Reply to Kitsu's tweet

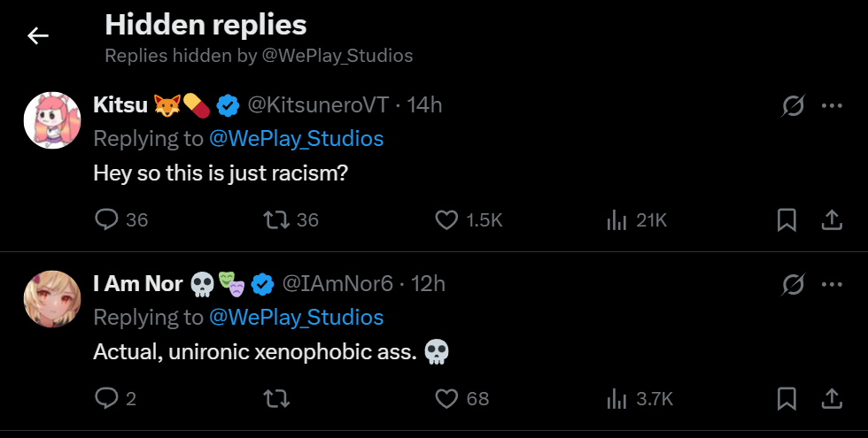pos(106,219)
